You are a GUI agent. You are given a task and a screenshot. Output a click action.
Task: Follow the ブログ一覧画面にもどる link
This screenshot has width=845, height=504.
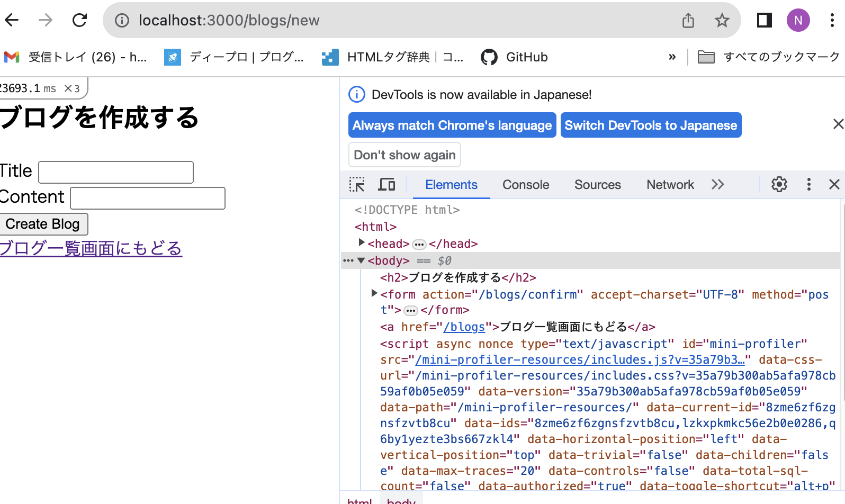tap(91, 248)
